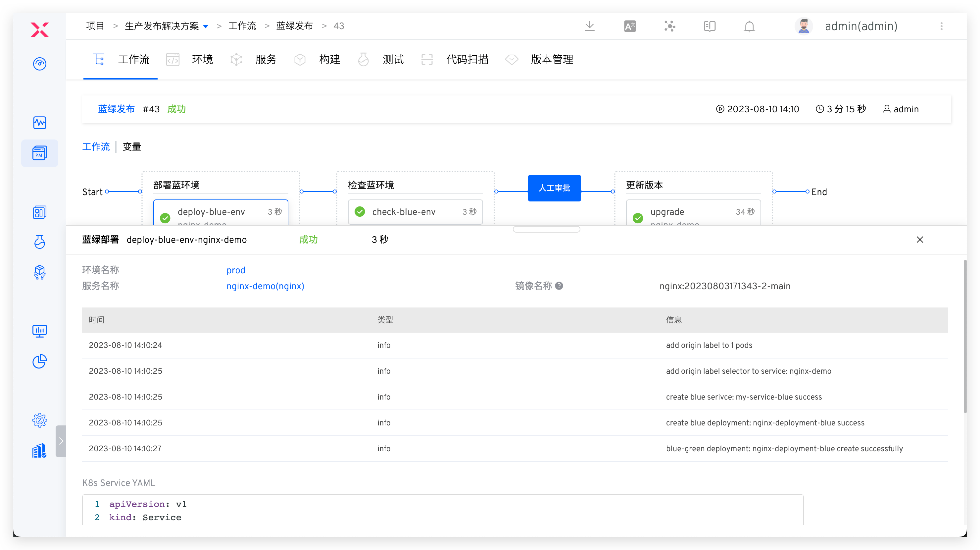This screenshot has height=550, width=980.
Task: Click the prod environment link
Action: tap(235, 270)
